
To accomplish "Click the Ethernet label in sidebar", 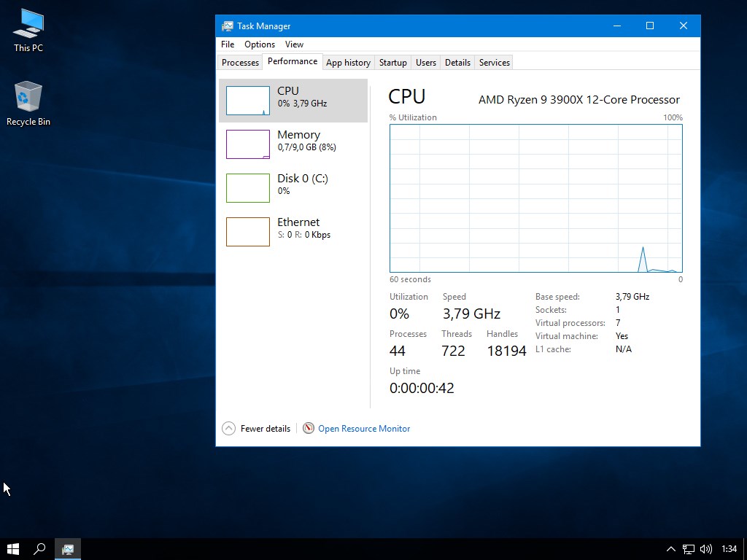I will [x=298, y=222].
